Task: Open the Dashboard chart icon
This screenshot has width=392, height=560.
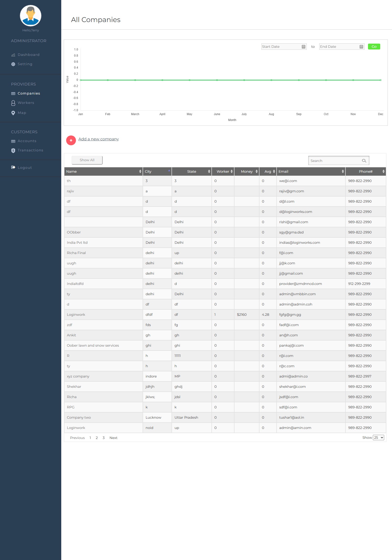Action: tap(13, 55)
